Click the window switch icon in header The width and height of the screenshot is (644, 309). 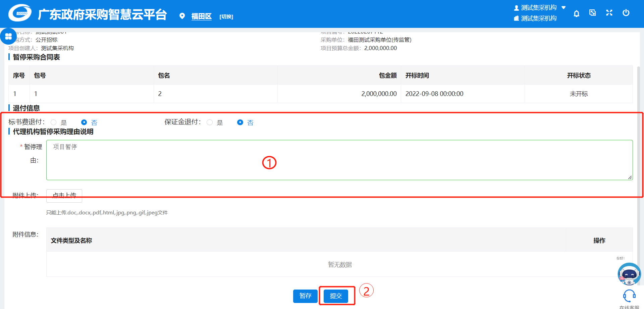(593, 13)
